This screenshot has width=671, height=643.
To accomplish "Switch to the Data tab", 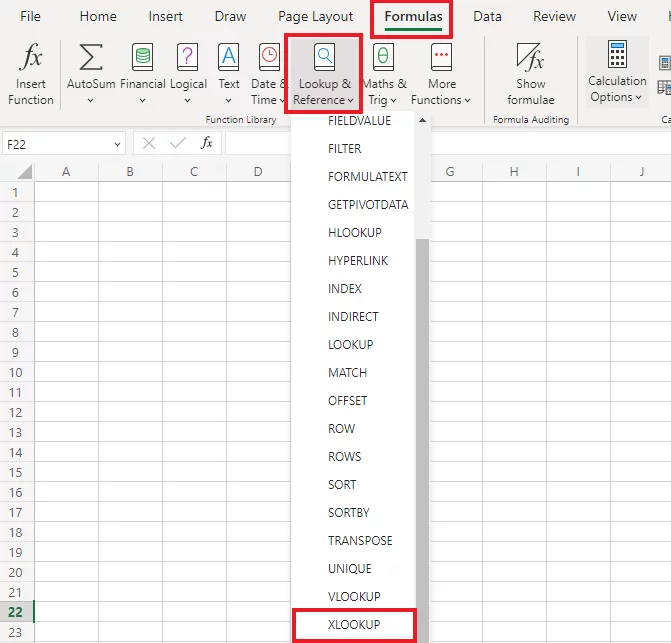I will [487, 16].
